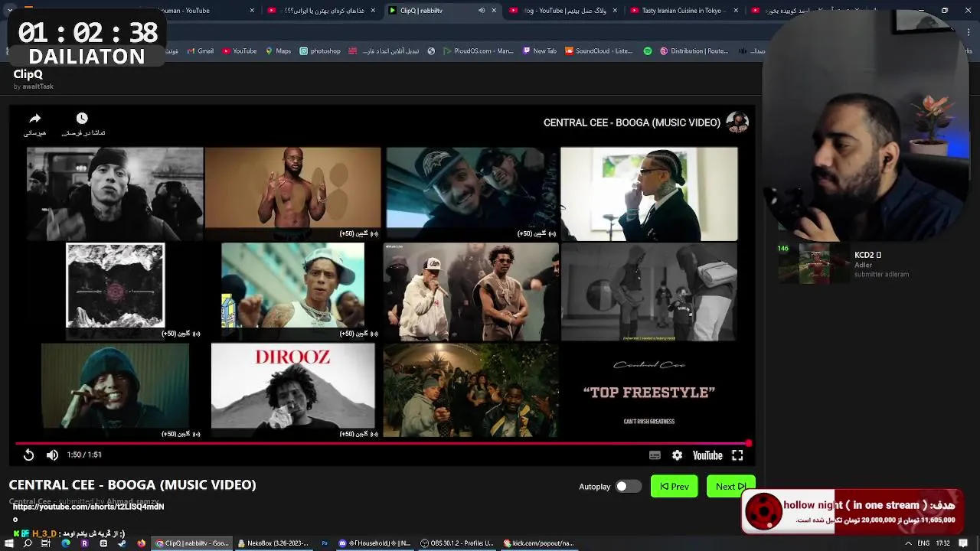The width and height of the screenshot is (980, 551).
Task: Select the KCD2 queued clip thumbnail
Action: tap(814, 263)
